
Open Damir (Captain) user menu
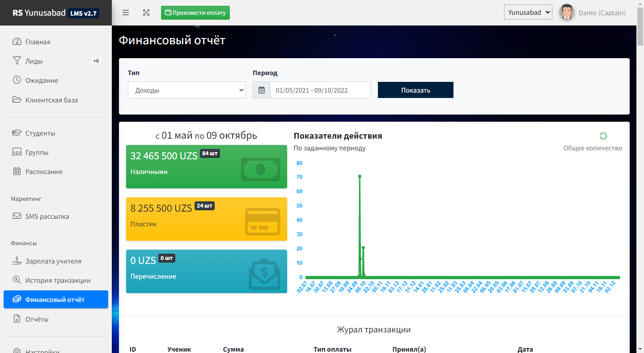coord(602,13)
